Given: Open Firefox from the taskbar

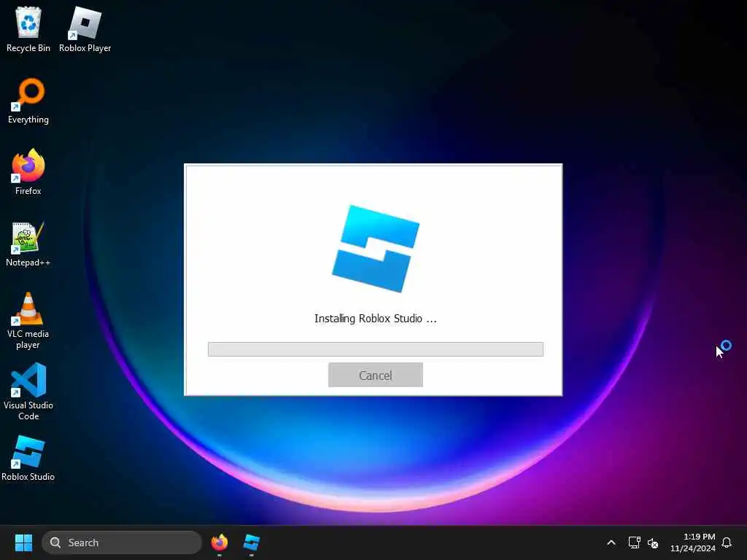Looking at the screenshot, I should [x=219, y=542].
